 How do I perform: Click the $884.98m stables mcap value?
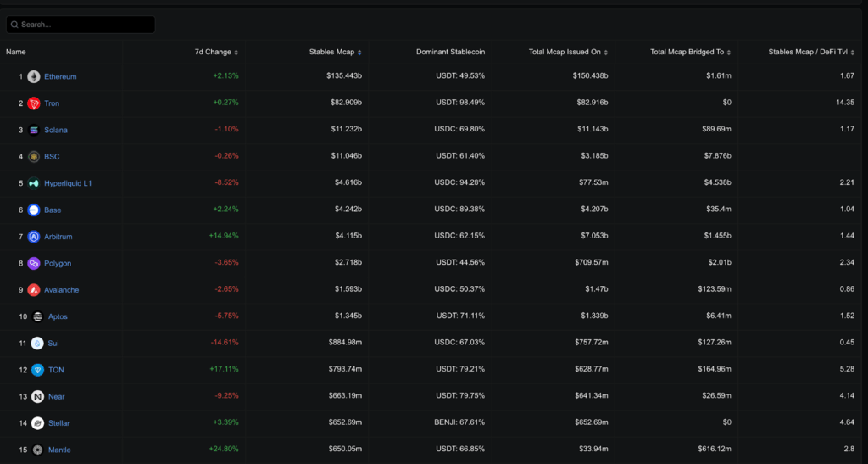click(x=346, y=343)
